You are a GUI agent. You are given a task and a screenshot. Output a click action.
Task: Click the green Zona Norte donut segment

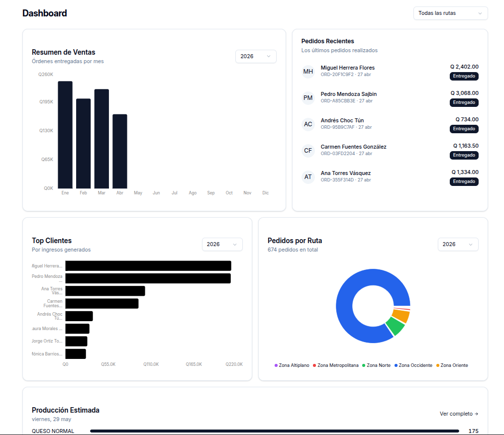(x=396, y=327)
